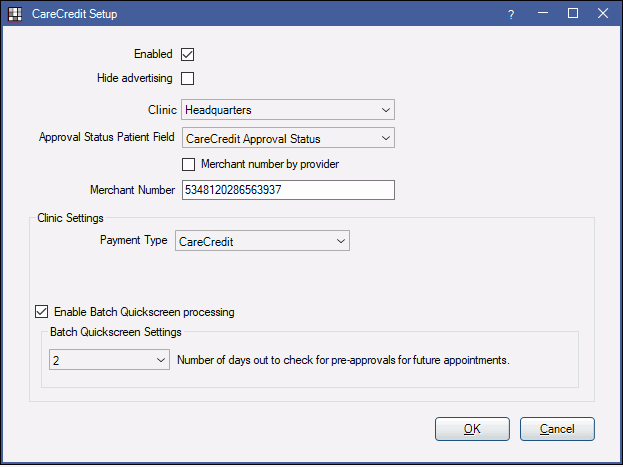Screen dimensions: 623x467
Task: Open the Payment Type CareCredit dropdown
Action: (x=262, y=241)
